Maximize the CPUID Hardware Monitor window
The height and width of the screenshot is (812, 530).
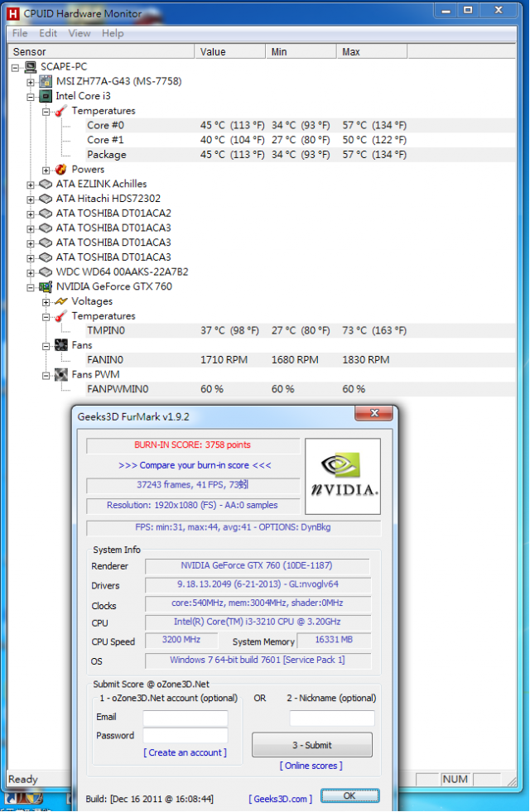pyautogui.click(x=469, y=11)
